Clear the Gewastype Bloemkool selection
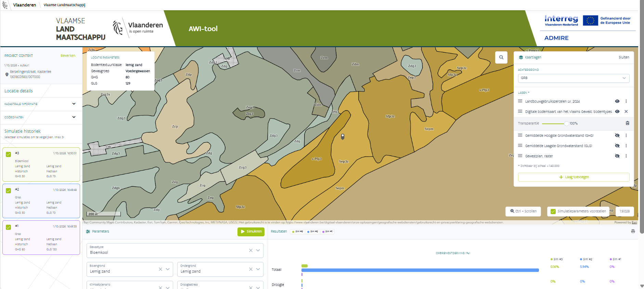Screen dimensions: 644x289 point(251,250)
